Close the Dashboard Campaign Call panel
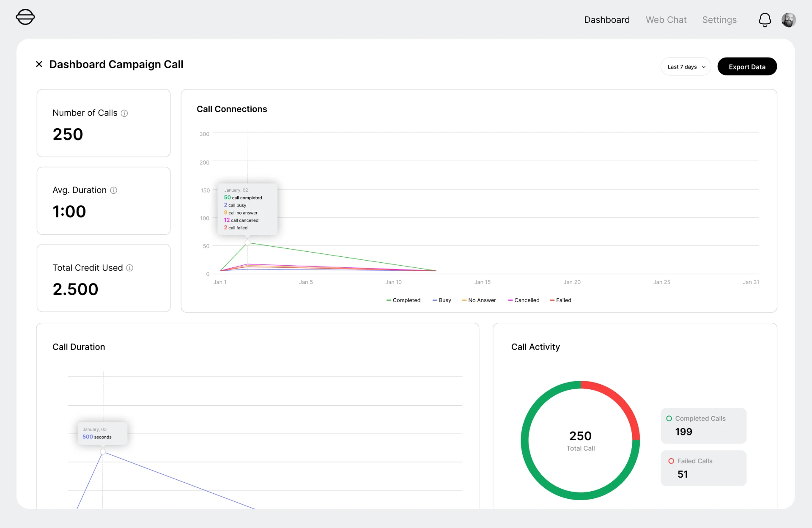Image resolution: width=812 pixels, height=528 pixels. (39, 64)
